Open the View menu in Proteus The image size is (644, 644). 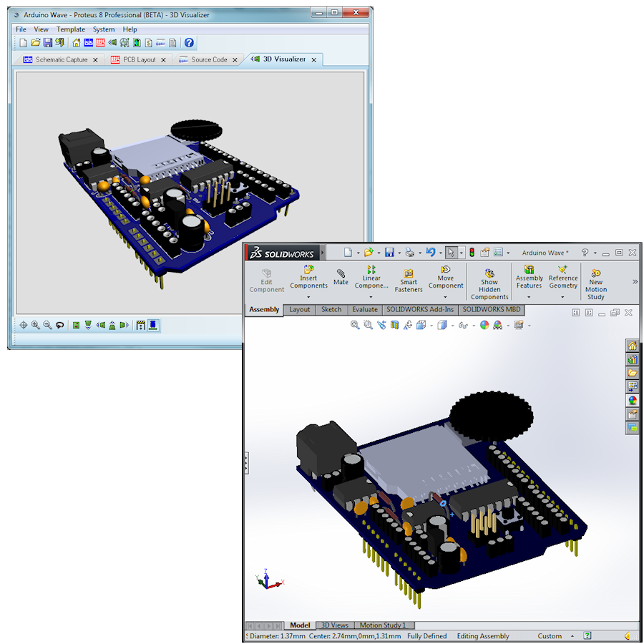click(41, 29)
